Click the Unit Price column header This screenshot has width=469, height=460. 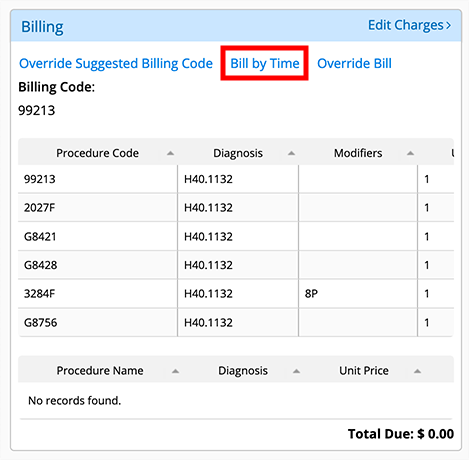(364, 371)
